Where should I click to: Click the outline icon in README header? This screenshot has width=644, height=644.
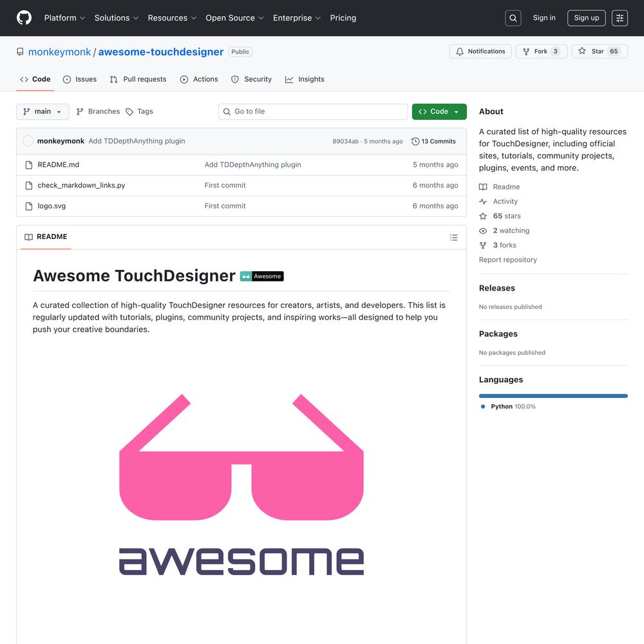click(453, 238)
